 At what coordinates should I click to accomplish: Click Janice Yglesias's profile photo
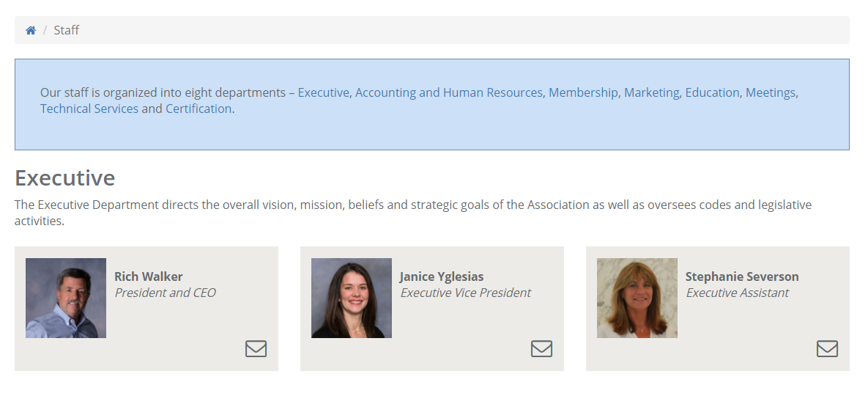[352, 298]
